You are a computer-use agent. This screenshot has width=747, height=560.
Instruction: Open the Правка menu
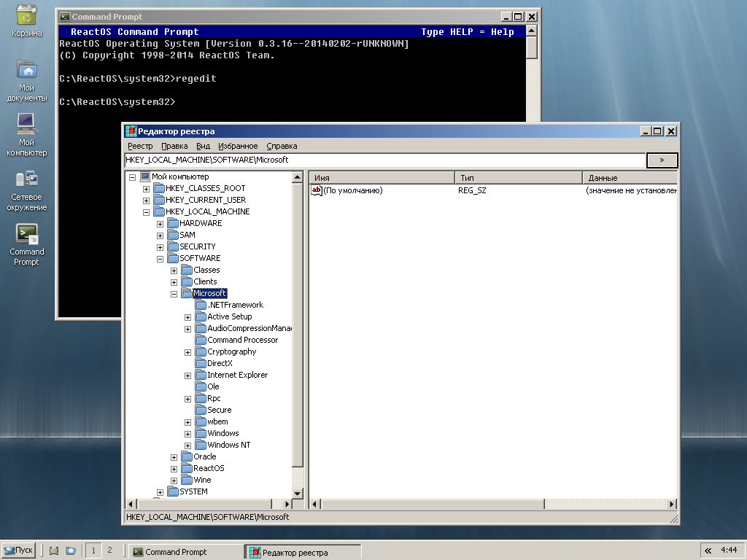(x=174, y=146)
